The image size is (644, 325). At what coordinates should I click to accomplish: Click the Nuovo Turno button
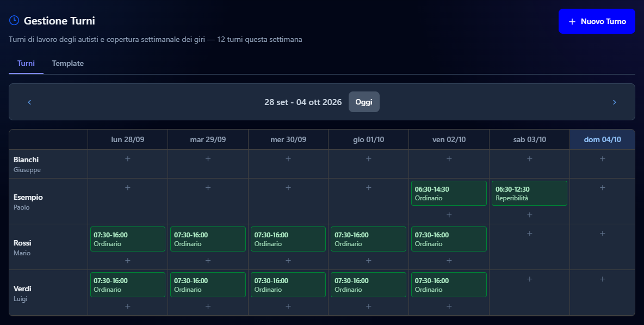tap(597, 21)
